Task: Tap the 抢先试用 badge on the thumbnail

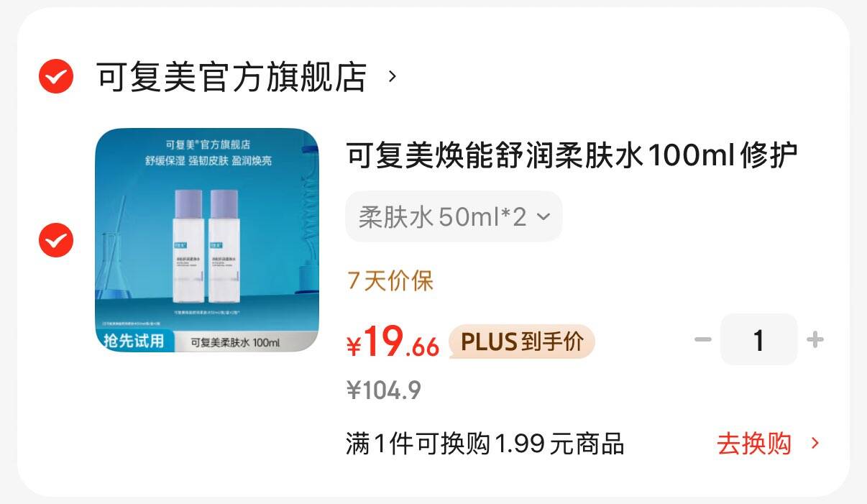Action: coord(133,341)
